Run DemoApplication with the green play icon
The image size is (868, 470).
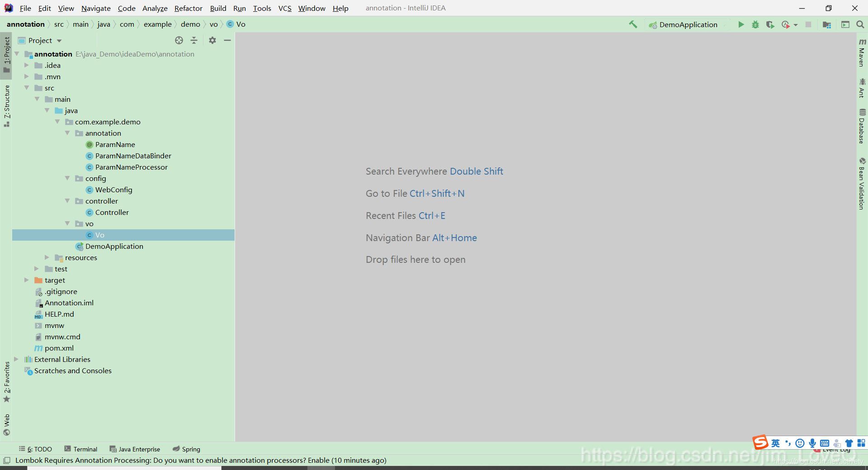(741, 24)
